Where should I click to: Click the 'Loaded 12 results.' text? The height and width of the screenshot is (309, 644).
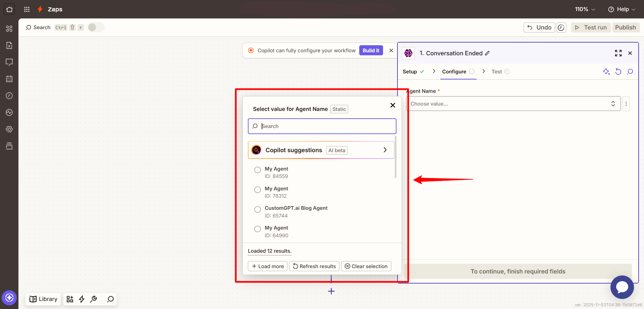point(270,251)
